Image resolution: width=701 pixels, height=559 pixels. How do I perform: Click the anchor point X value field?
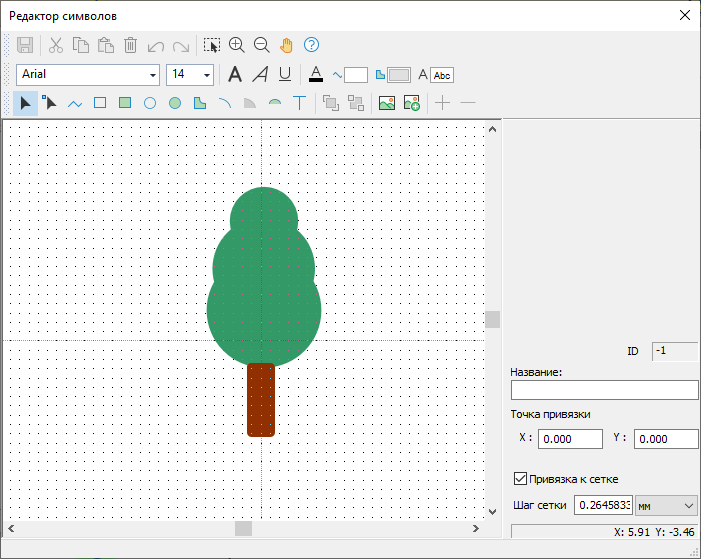(x=570, y=439)
